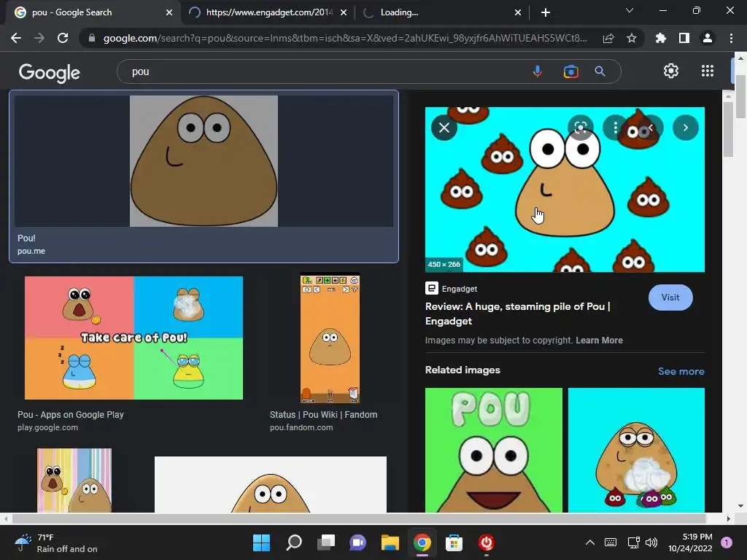Open the Chrome extensions puzzle icon
Viewport: 747px width, 560px height.
(661, 38)
